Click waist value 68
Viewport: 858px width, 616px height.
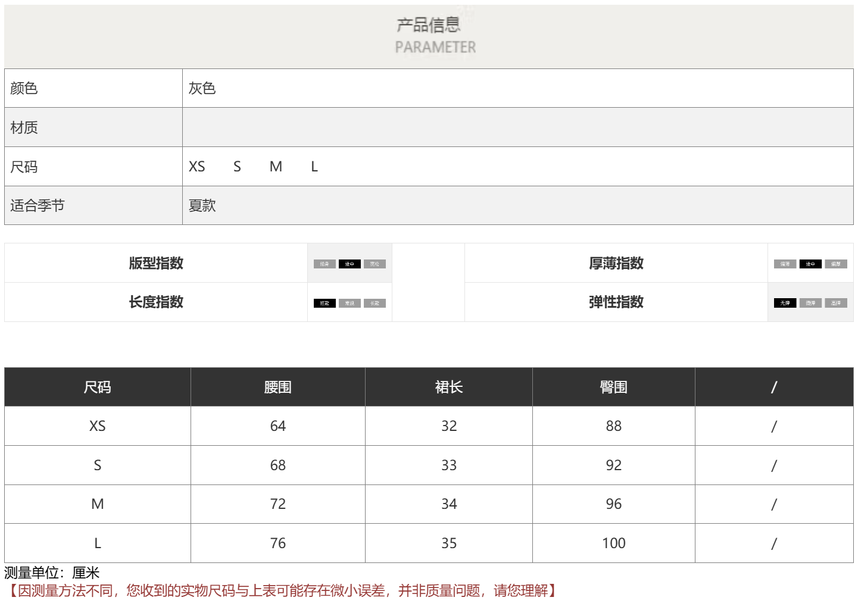tap(278, 465)
